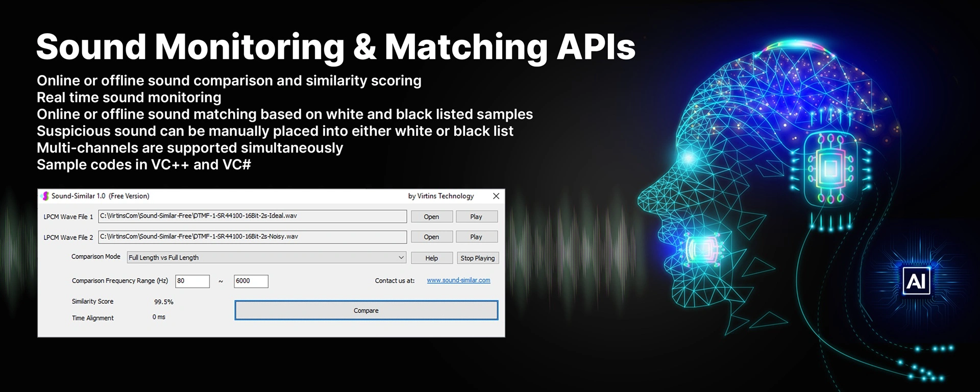Open a file for LPCM Wave File 1

coord(431,216)
